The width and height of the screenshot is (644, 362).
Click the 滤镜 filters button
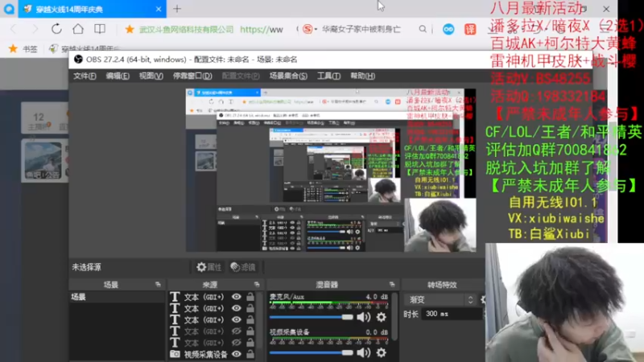click(243, 267)
